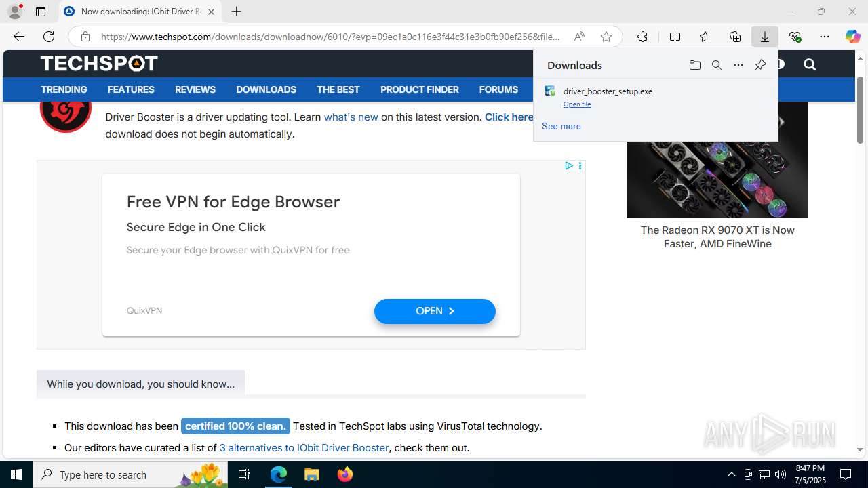
Task: Open tab actions menu icon
Action: [41, 12]
